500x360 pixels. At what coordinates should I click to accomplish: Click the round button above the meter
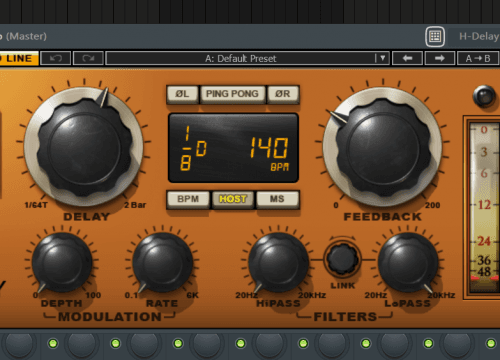(x=484, y=96)
